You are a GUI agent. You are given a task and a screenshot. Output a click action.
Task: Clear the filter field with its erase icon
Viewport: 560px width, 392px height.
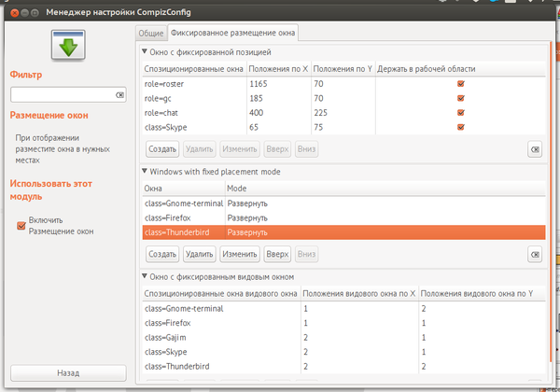(119, 95)
